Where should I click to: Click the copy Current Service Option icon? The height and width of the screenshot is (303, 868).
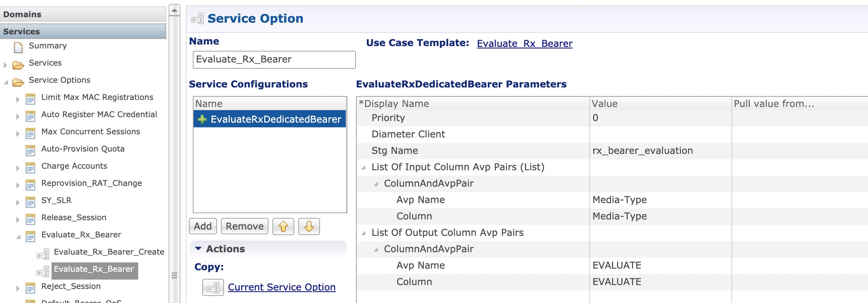[x=213, y=287]
